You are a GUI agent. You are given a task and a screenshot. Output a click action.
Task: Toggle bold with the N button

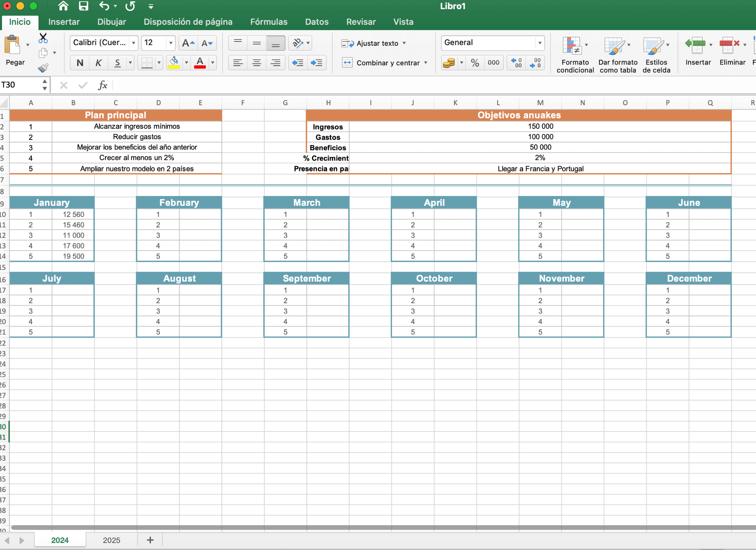tap(80, 62)
